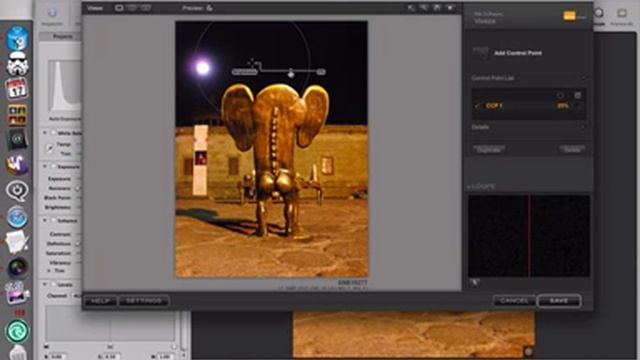Select single image view in Viveza toolbar
Image resolution: width=640 pixels, height=360 pixels.
coord(119,8)
